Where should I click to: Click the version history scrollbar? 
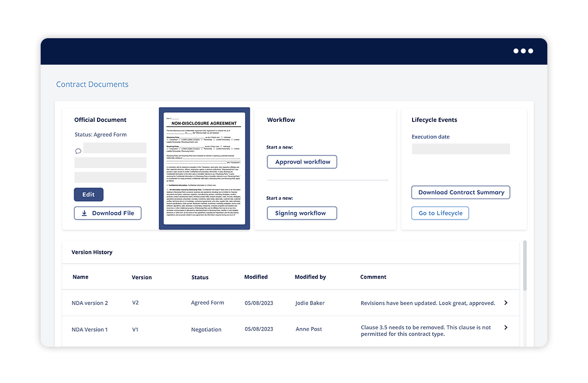pos(525,264)
